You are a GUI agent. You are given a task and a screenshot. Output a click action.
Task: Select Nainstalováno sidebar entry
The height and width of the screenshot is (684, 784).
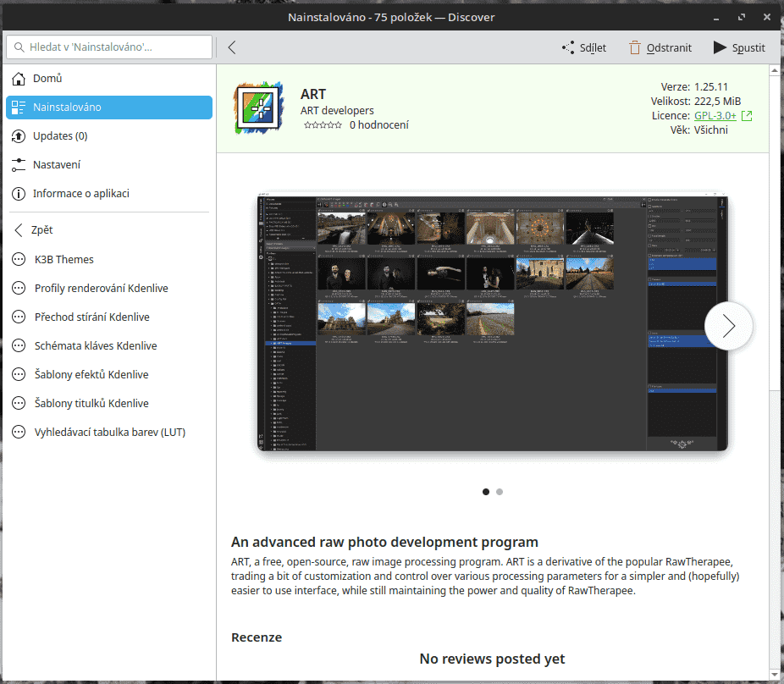109,107
